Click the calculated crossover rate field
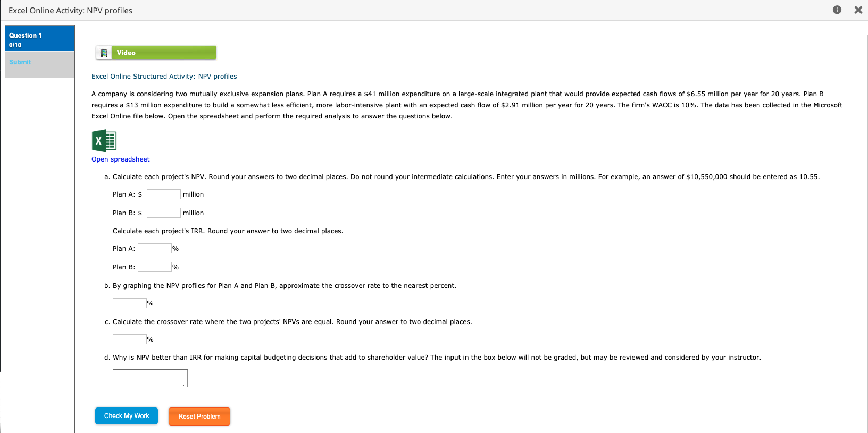Viewport: 868px width, 433px height. [x=129, y=338]
